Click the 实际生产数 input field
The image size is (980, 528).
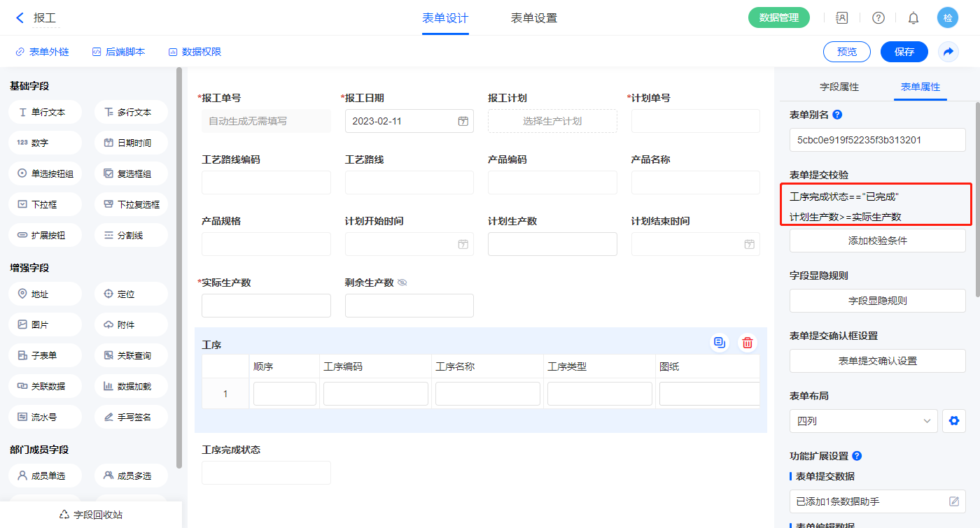pyautogui.click(x=266, y=306)
